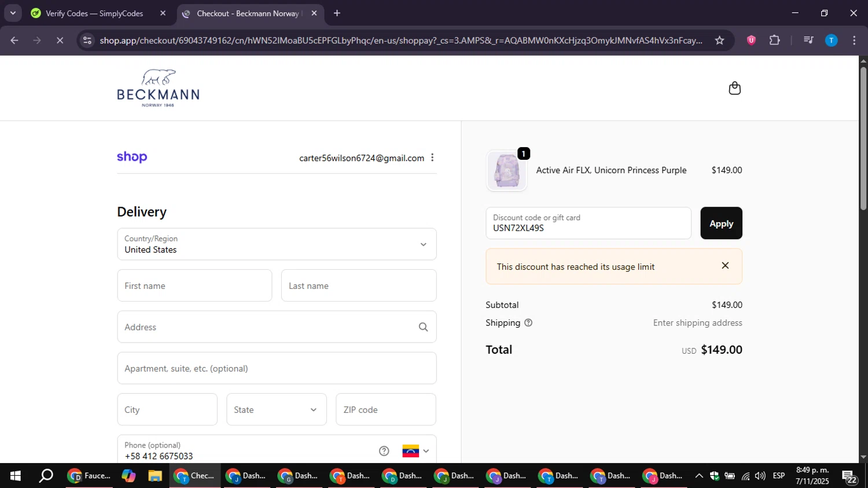
Task: Close the Verify Codes — SimplyCodes tab
Action: (163, 13)
